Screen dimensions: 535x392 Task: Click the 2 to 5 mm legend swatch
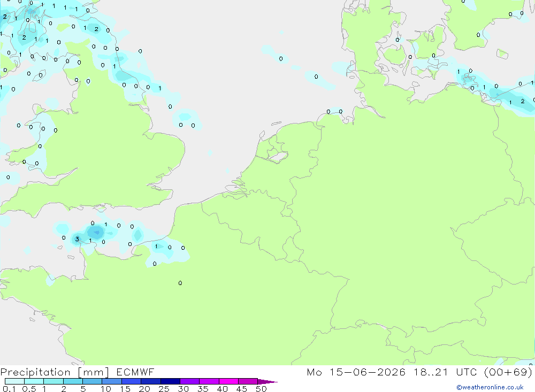click(73, 381)
